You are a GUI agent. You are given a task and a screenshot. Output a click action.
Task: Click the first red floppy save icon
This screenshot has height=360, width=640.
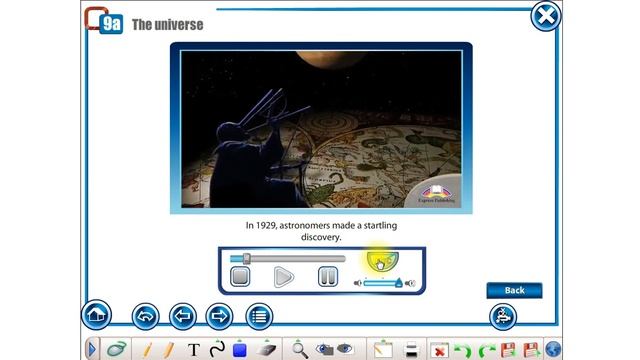[508, 350]
